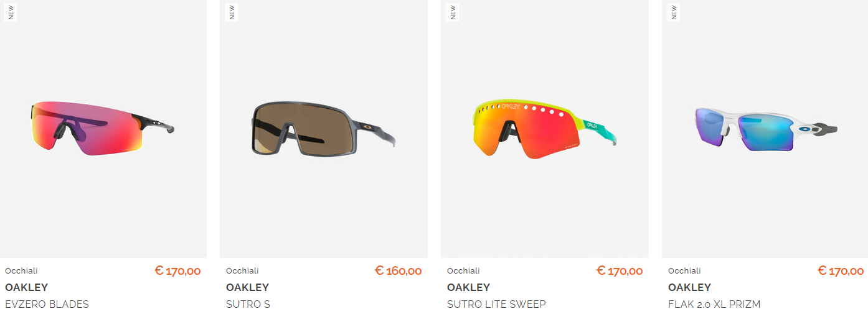
Task: Click the NEW badge on SUTRO S card
Action: click(x=232, y=12)
